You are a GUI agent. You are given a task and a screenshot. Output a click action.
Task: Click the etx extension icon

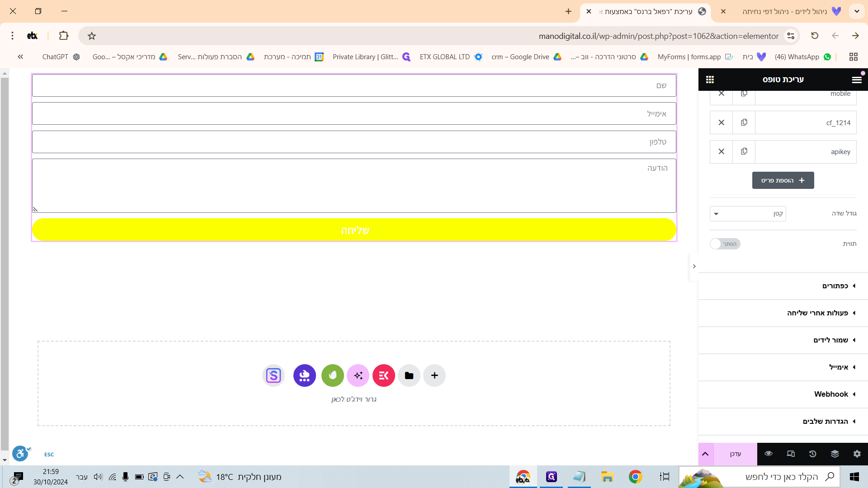point(32,36)
